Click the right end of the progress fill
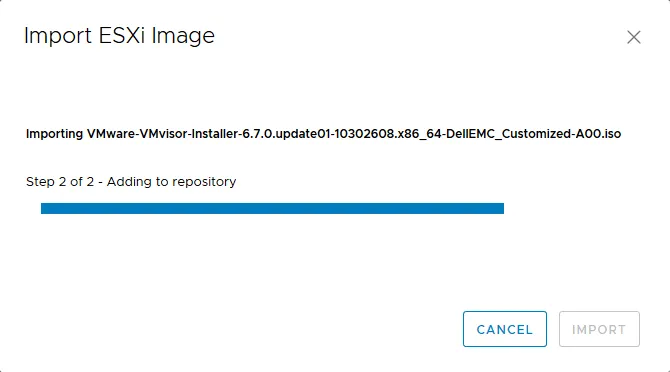 coord(501,208)
